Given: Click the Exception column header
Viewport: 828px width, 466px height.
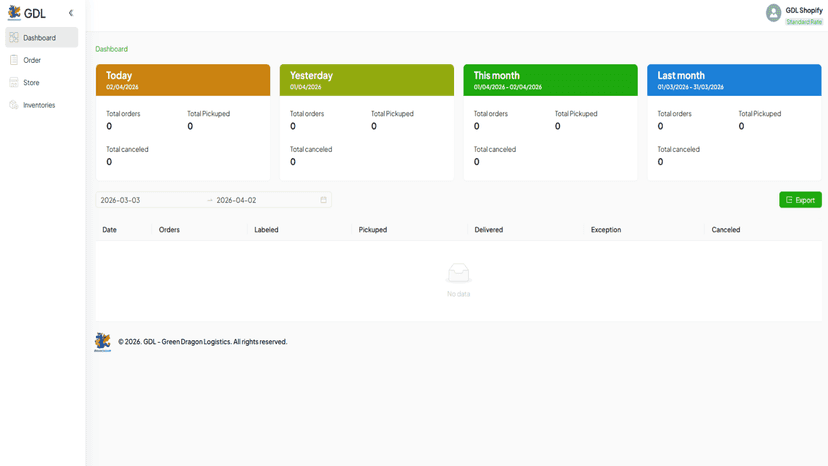Looking at the screenshot, I should coord(606,230).
